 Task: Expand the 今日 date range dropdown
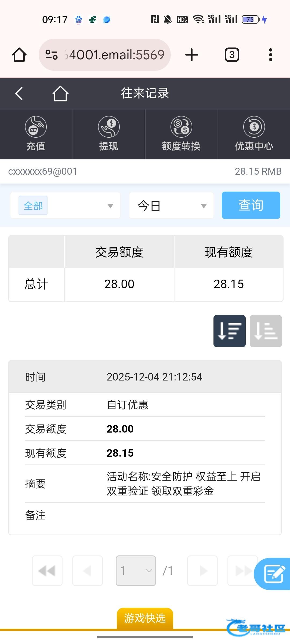pyautogui.click(x=171, y=206)
